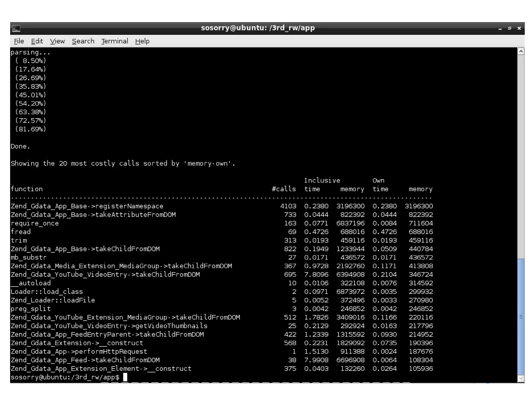Click the '#calls' column header
The image size is (532, 399).
284,189
